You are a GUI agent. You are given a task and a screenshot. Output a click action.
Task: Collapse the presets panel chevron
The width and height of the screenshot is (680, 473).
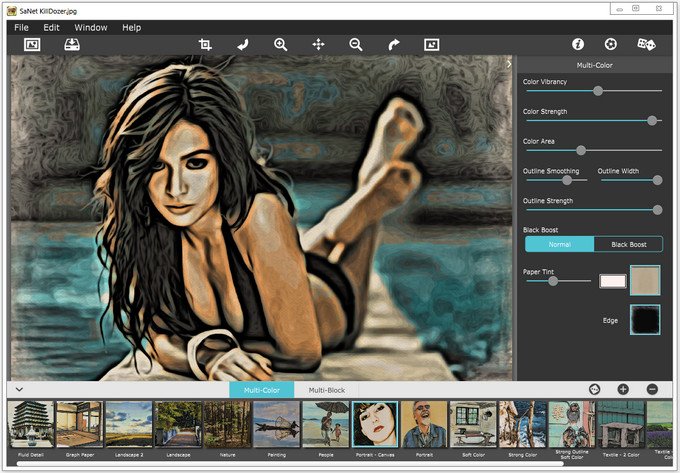(19, 389)
